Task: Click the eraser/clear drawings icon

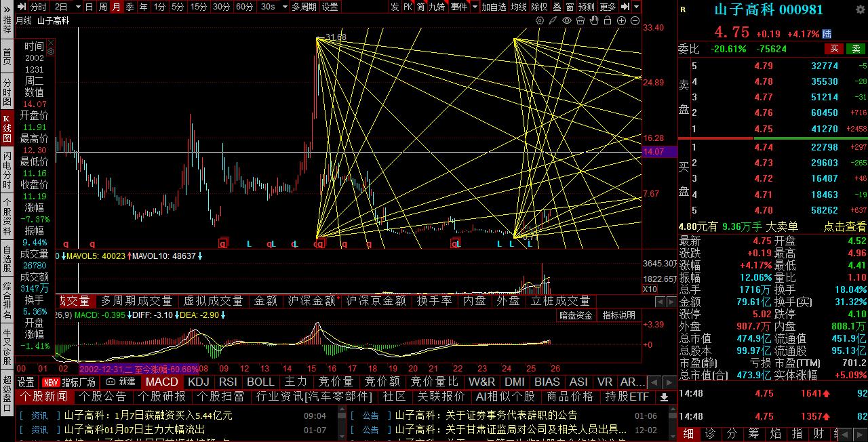Action: (x=580, y=21)
